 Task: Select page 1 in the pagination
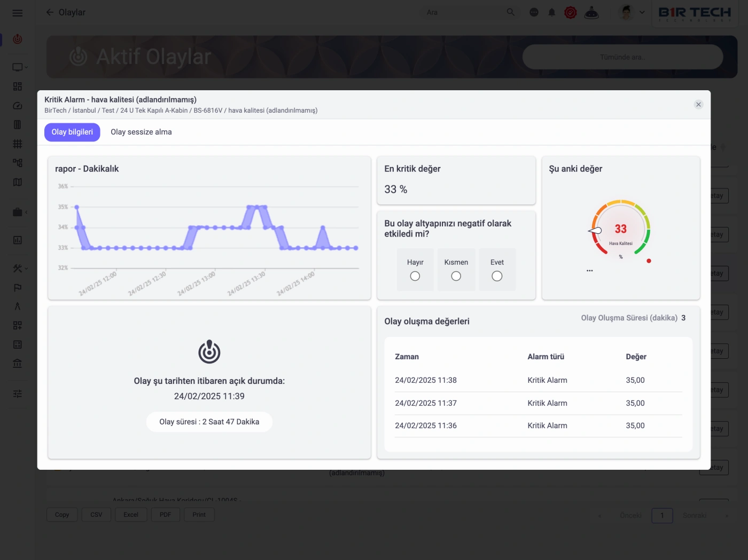click(x=662, y=516)
